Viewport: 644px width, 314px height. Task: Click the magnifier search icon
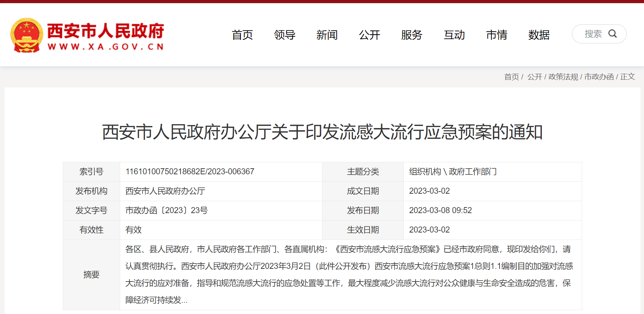pyautogui.click(x=613, y=34)
